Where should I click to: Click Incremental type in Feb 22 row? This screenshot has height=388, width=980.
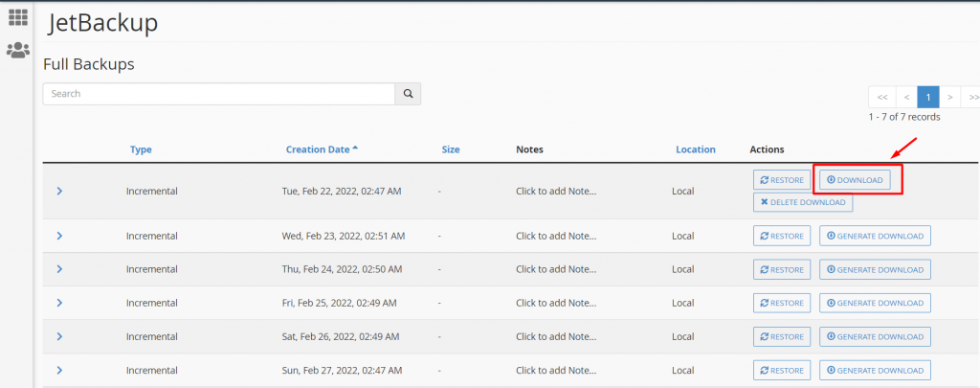tap(152, 191)
